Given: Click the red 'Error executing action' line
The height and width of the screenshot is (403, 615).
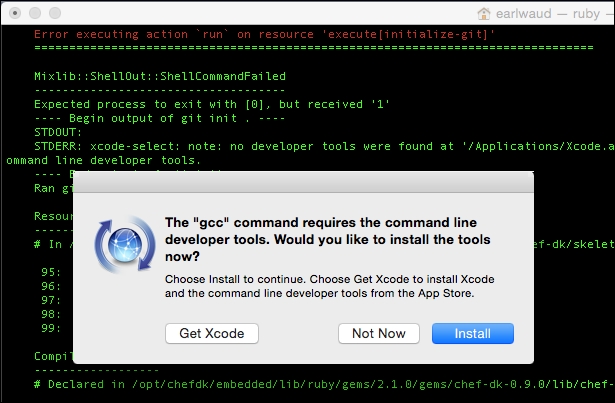Looking at the screenshot, I should coord(264,34).
